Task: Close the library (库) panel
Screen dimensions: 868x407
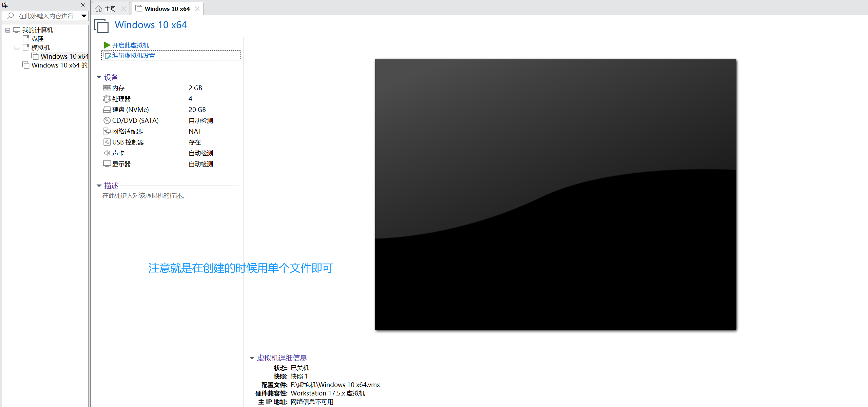Action: (x=83, y=5)
